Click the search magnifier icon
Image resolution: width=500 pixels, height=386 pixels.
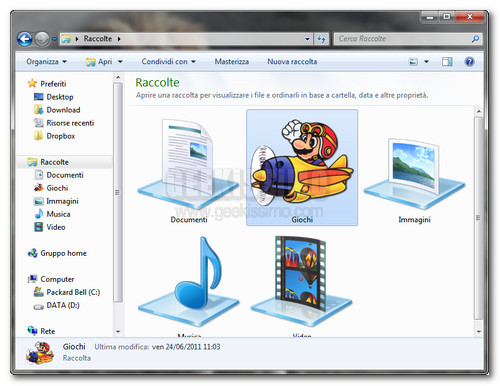(475, 39)
